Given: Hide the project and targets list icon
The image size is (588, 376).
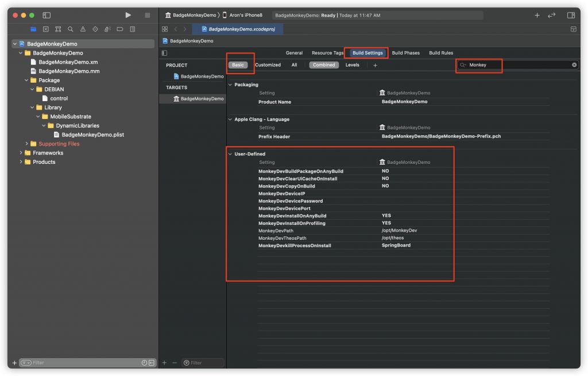Looking at the screenshot, I should (164, 53).
